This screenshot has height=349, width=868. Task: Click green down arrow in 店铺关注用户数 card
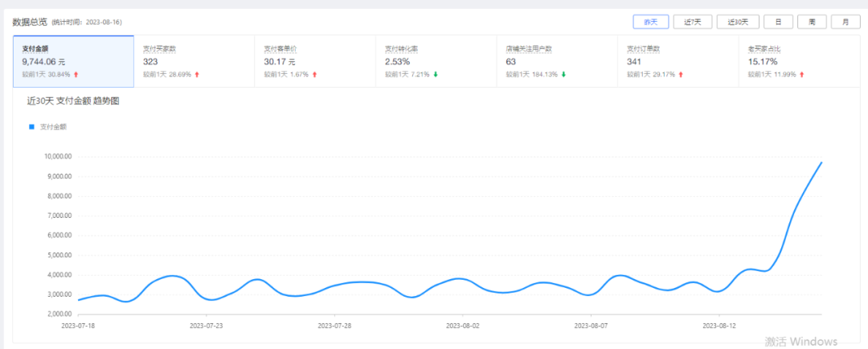(x=563, y=75)
